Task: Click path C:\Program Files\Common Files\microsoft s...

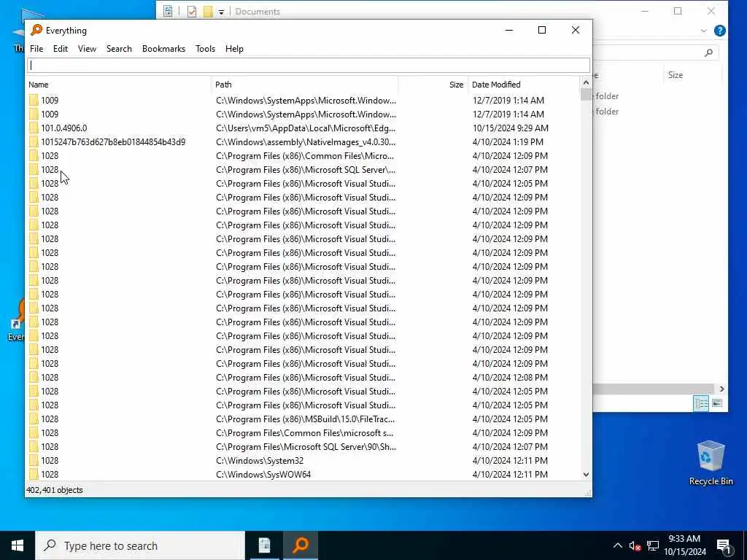Action: (x=304, y=433)
